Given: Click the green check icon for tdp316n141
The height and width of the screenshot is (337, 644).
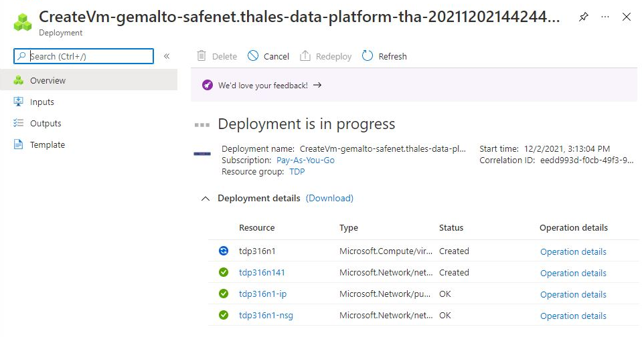Looking at the screenshot, I should pyautogui.click(x=224, y=272).
